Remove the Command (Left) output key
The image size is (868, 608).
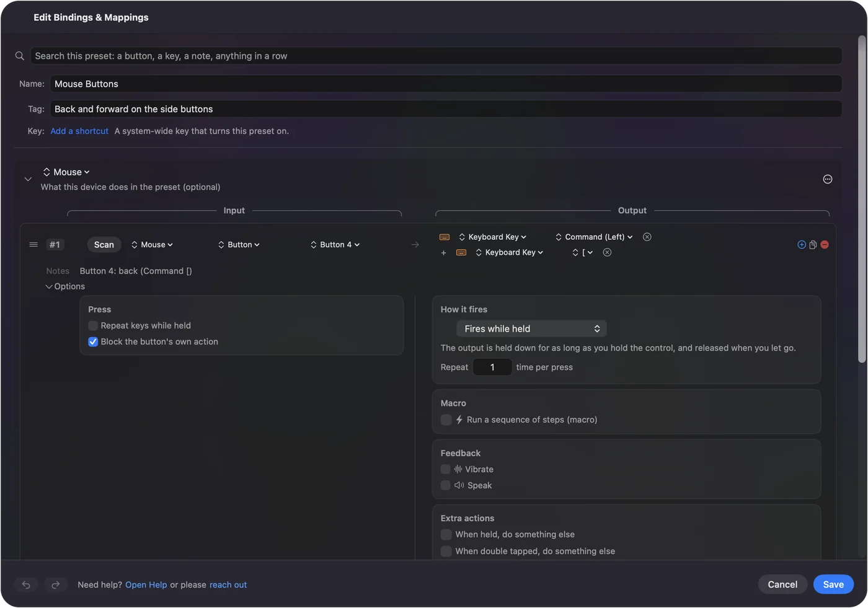647,237
